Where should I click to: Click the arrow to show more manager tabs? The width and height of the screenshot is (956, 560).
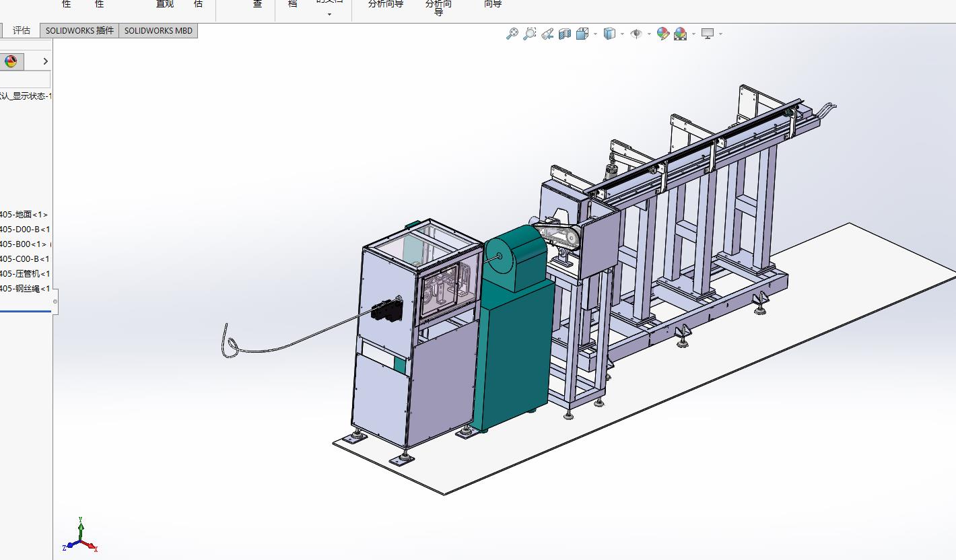(x=45, y=61)
